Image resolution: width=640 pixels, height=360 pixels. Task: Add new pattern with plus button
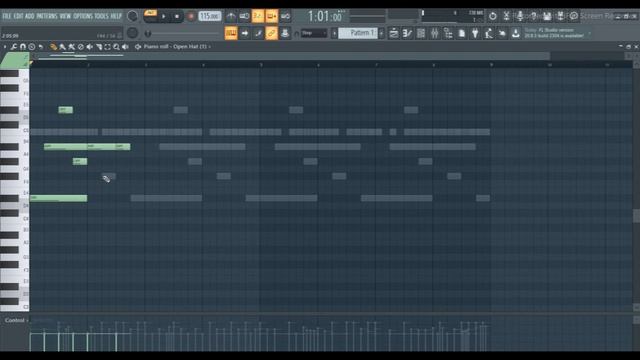pos(381,33)
